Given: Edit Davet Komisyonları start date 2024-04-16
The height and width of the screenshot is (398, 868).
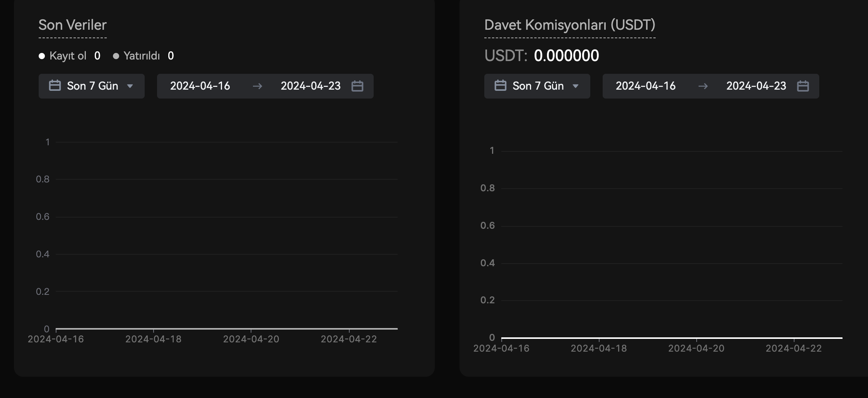Looking at the screenshot, I should pyautogui.click(x=646, y=86).
